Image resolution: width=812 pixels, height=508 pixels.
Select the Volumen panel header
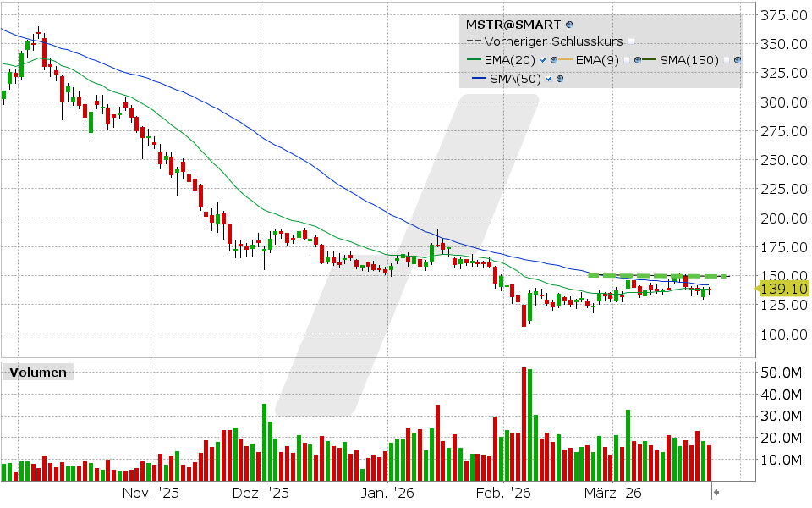pos(38,372)
